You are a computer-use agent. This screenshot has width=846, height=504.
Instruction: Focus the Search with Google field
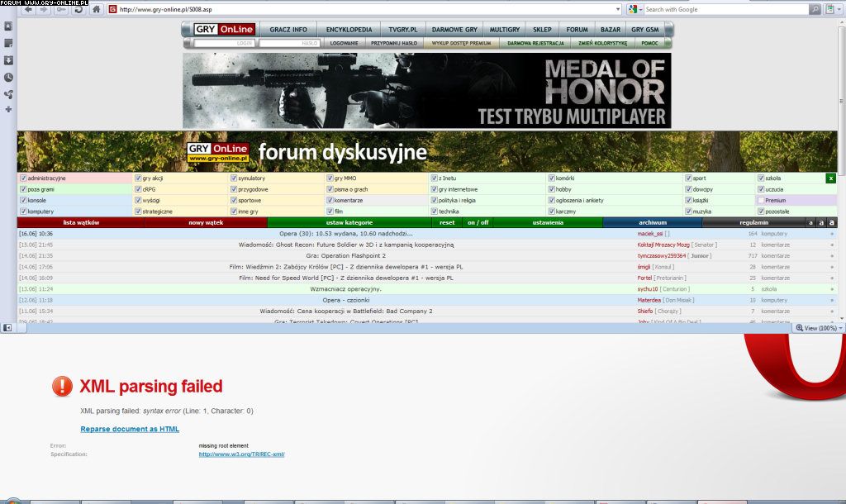point(725,9)
